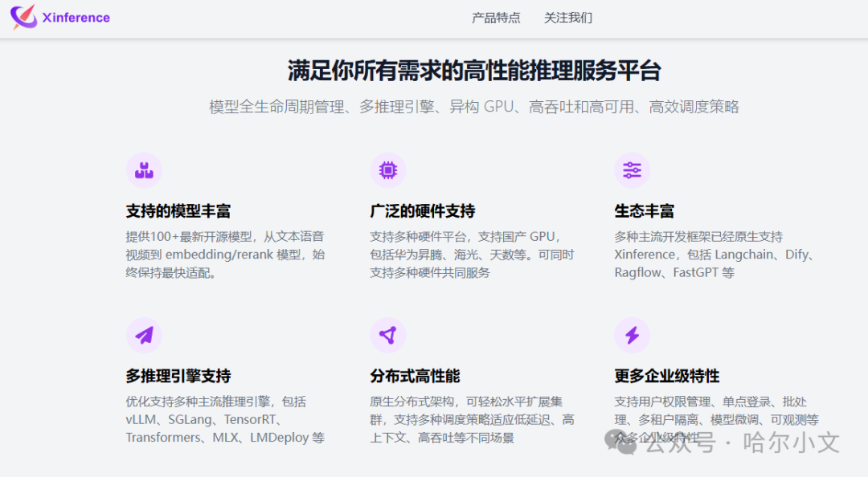Select the heading 多推理引擎支持
868x477 pixels.
click(178, 376)
